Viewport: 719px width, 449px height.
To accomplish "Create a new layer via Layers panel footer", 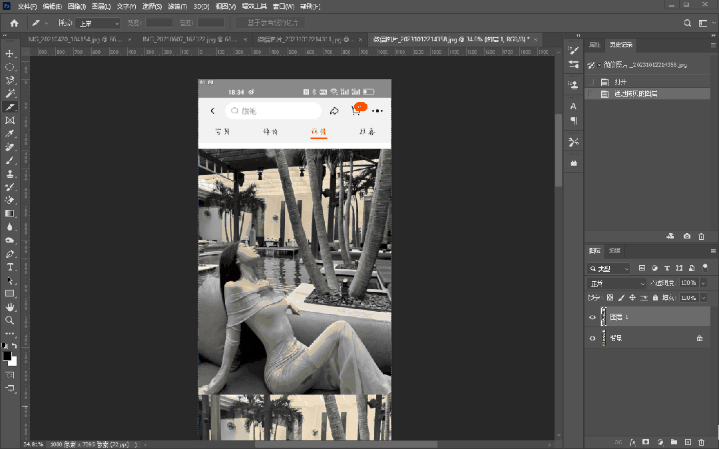I will tap(687, 442).
